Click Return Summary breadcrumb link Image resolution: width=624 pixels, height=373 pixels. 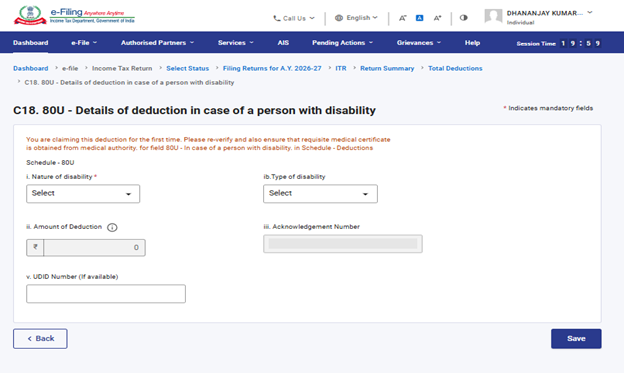point(387,68)
